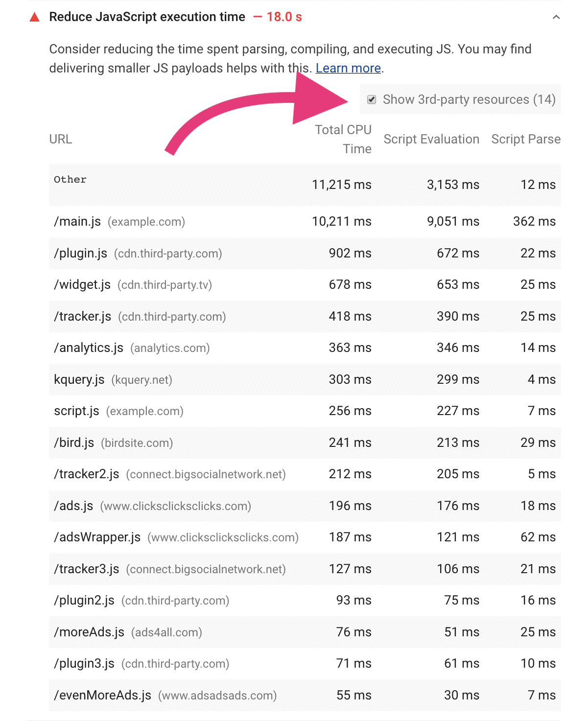588x721 pixels.
Task: Expand the Reduce JavaScript execution time audit
Action: click(x=147, y=17)
